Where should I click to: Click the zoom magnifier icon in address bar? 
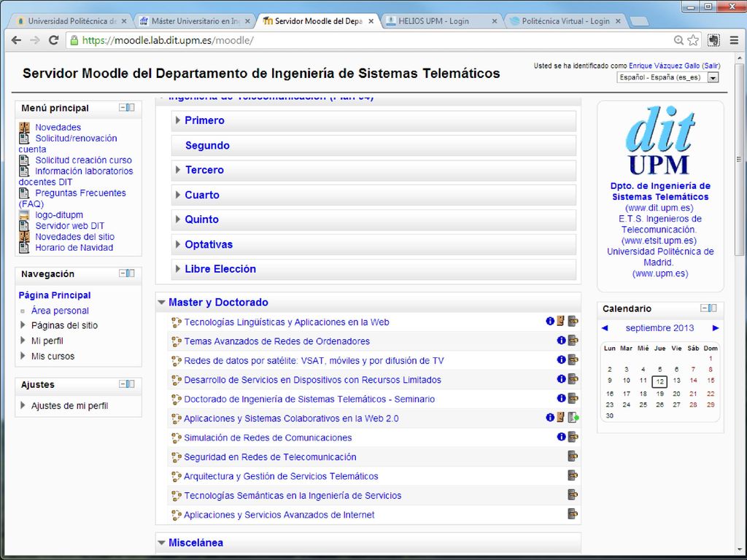678,41
